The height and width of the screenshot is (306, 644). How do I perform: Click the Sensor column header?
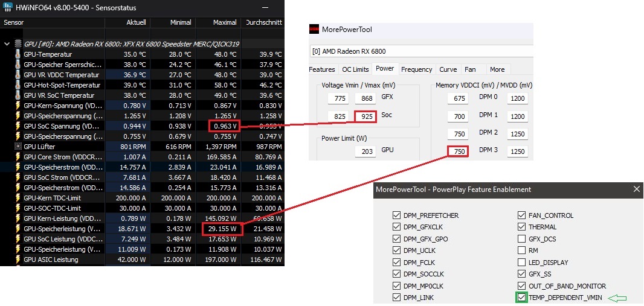[53, 22]
